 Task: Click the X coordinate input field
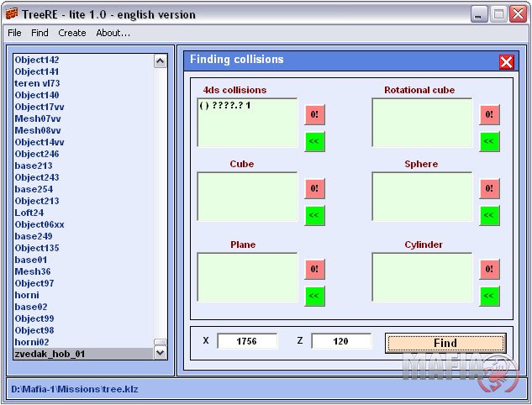[x=247, y=341]
